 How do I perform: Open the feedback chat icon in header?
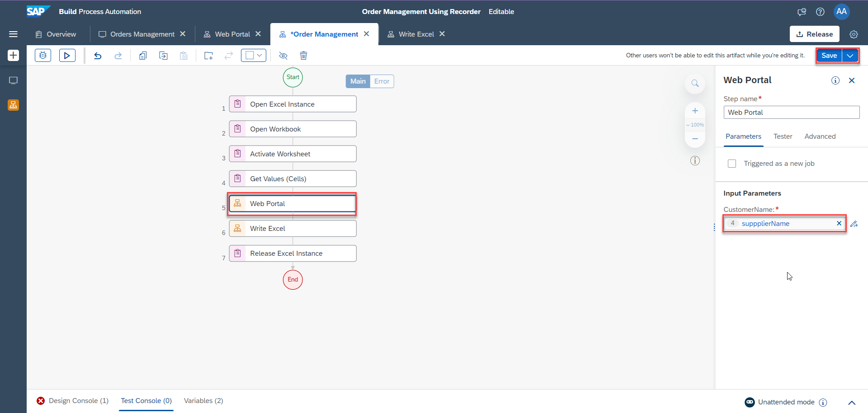pos(802,12)
